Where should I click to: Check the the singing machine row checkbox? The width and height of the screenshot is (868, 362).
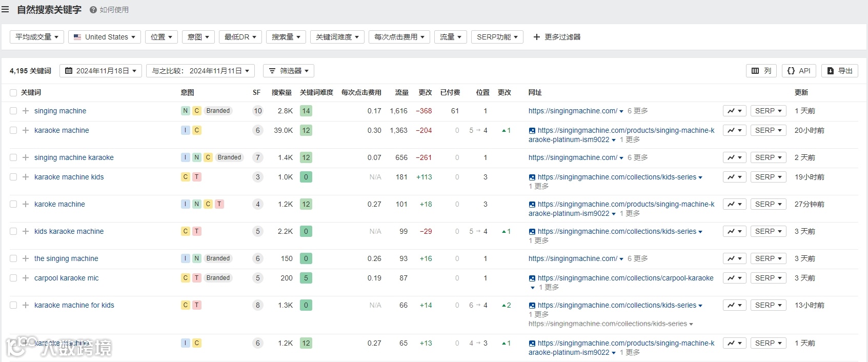(x=13, y=258)
